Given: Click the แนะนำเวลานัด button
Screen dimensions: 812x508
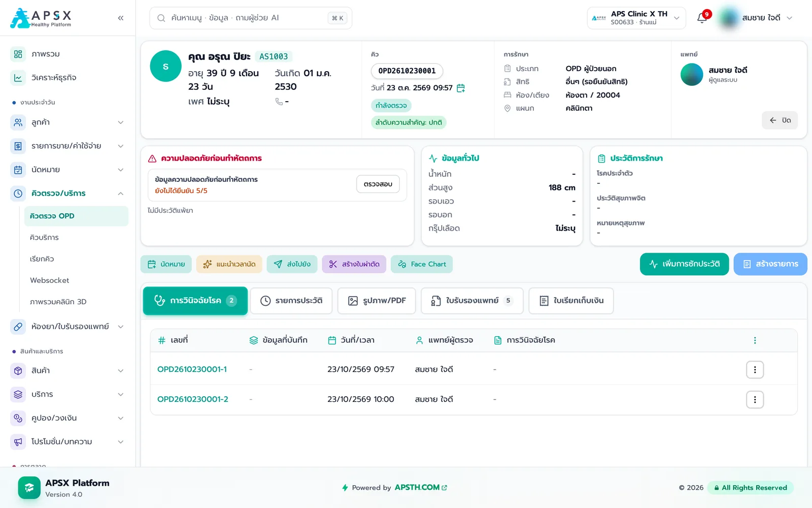Looking at the screenshot, I should pos(229,264).
